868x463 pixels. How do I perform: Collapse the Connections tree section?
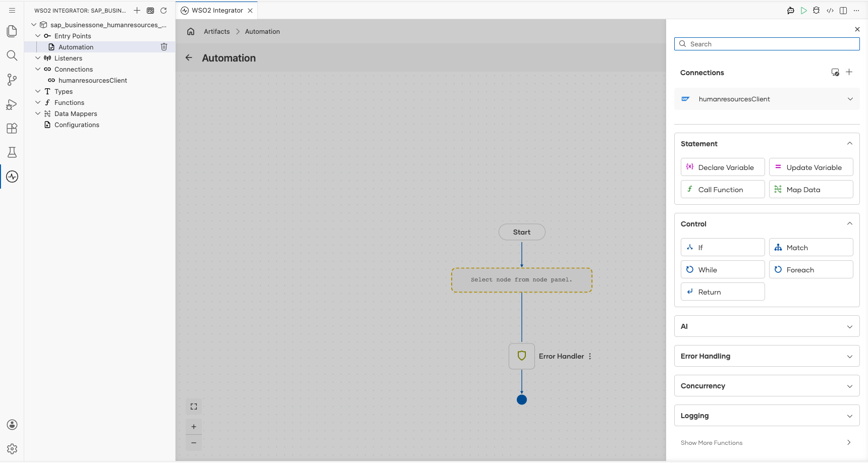tap(38, 69)
